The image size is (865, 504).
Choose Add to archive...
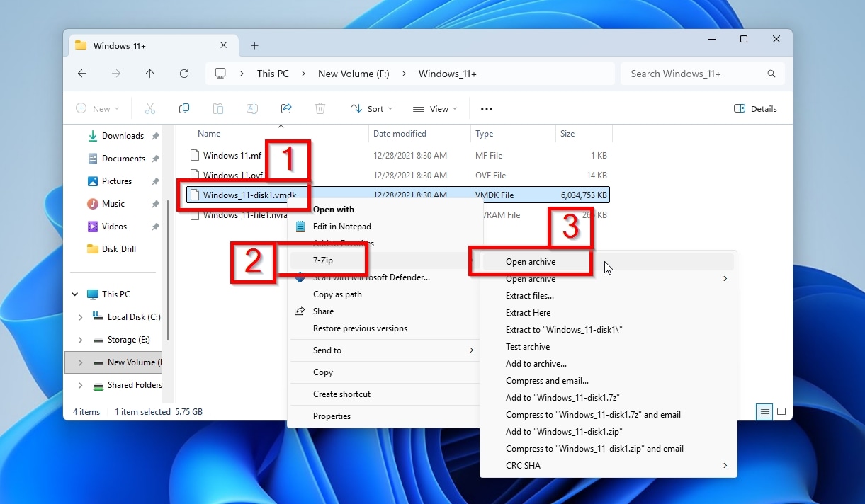(536, 364)
